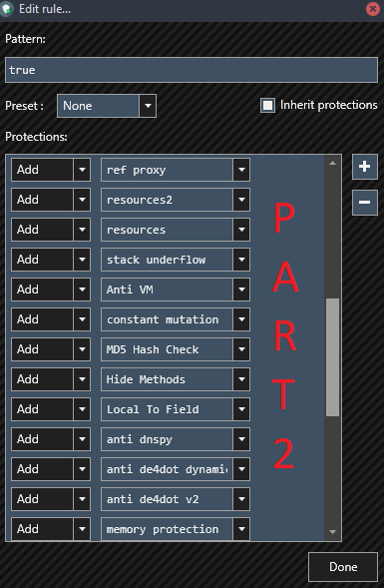Viewport: 384px width, 588px height.
Task: Click the scrollbar down arrow in protections list
Action: pos(332,532)
